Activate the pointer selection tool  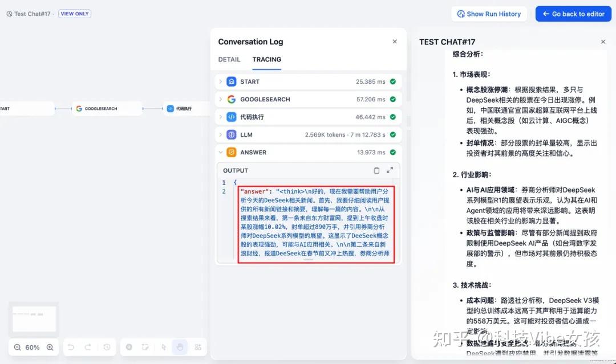click(x=163, y=347)
